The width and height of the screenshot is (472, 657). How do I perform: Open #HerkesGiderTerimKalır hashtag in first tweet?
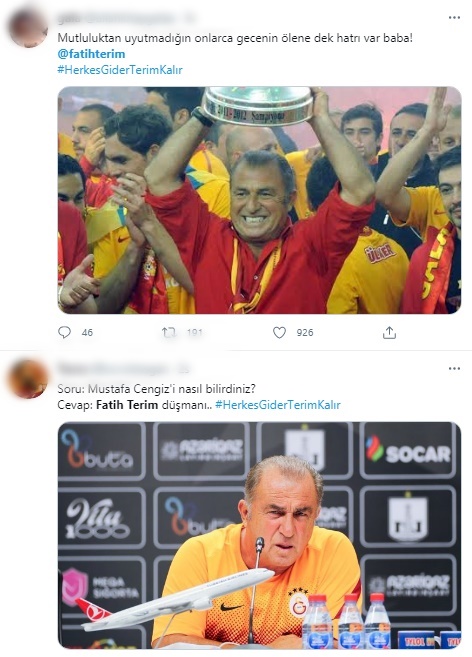[120, 70]
